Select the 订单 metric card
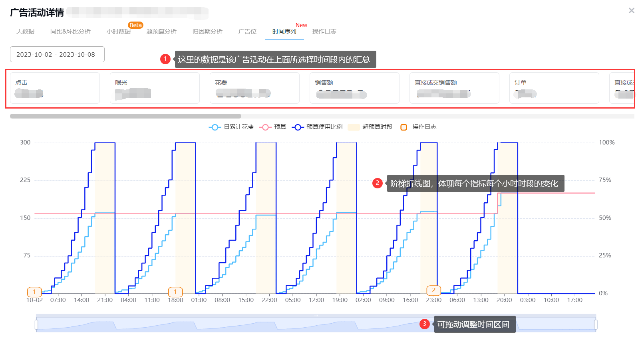 554,88
